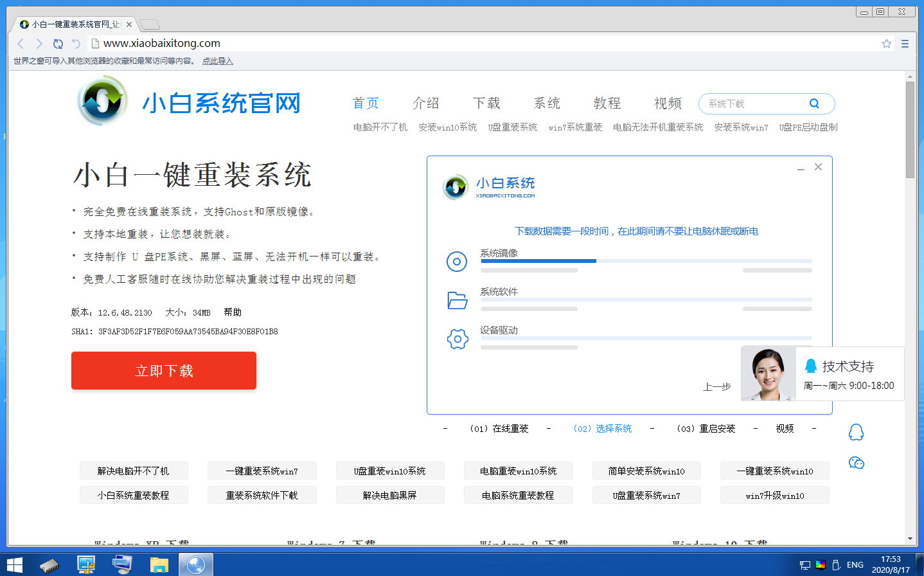This screenshot has width=924, height=576.
Task: Click the browser icon on the taskbar
Action: coord(195,564)
